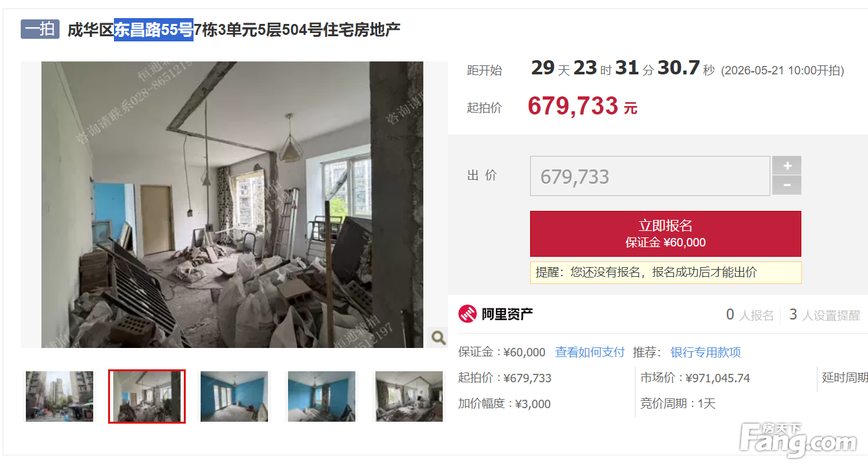This screenshot has height=467, width=868.
Task: Open the 银行专用款项 link
Action: point(706,353)
